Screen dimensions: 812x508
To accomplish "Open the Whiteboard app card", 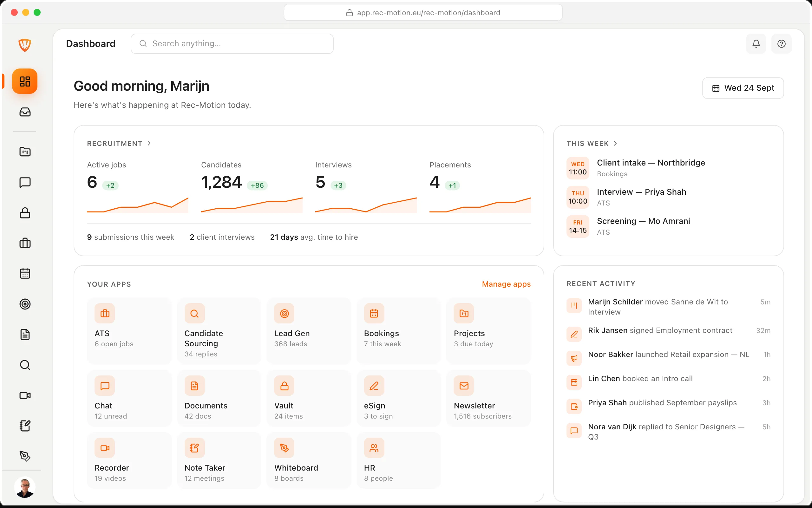I will pyautogui.click(x=309, y=460).
